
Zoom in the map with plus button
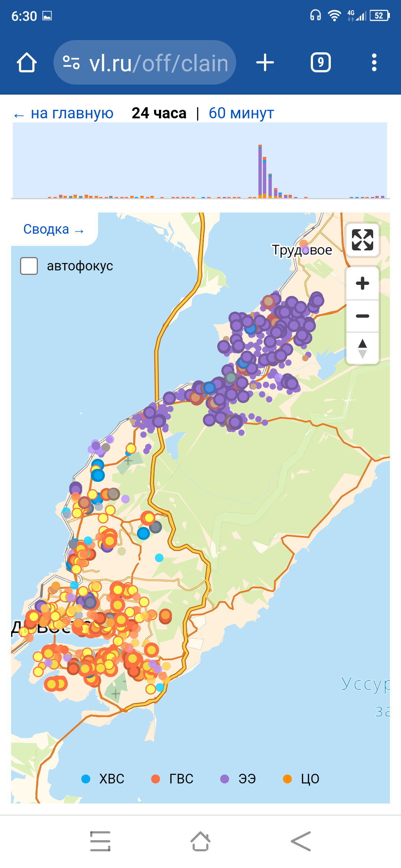point(362,283)
